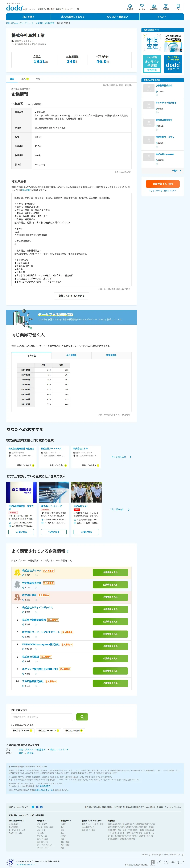Expand the 一覧へ chevron link in sidebar

tap(176, 171)
